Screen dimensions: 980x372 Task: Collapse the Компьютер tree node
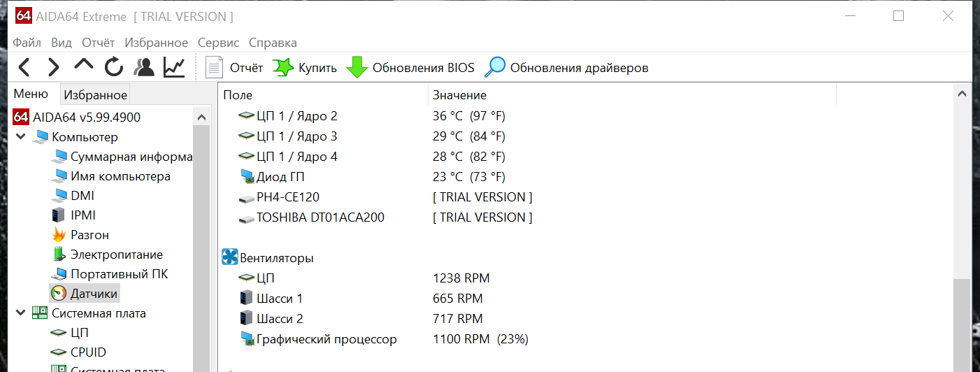click(20, 136)
